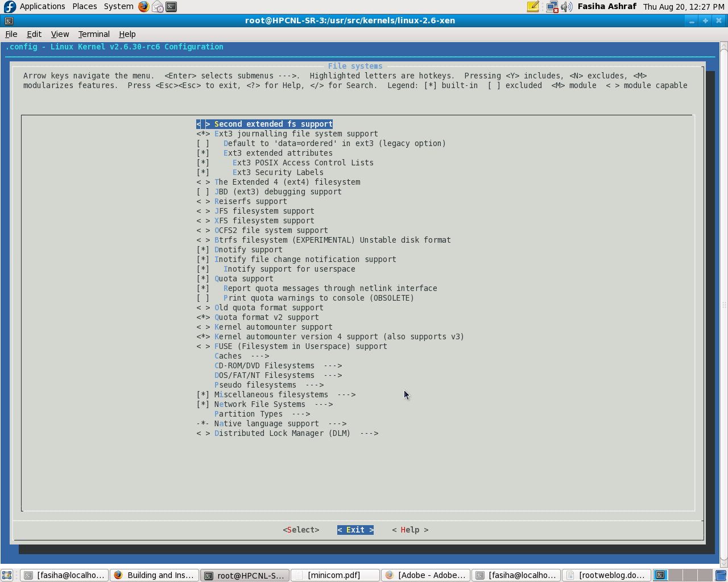Switch to the minicom.pdf taskbar window
Screen dimensions: 728x582
pos(334,575)
